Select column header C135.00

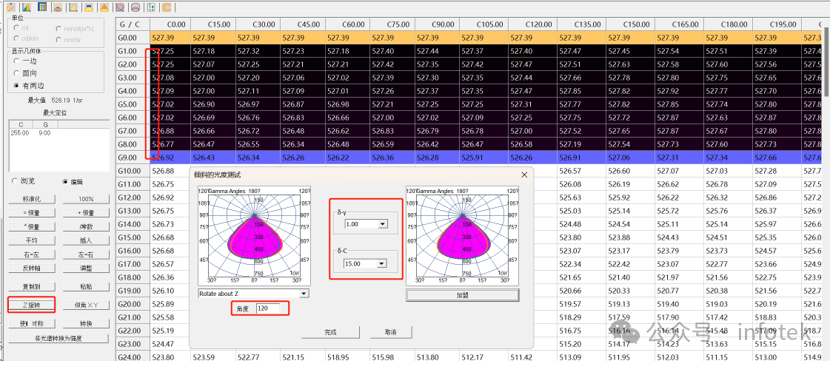[582, 25]
